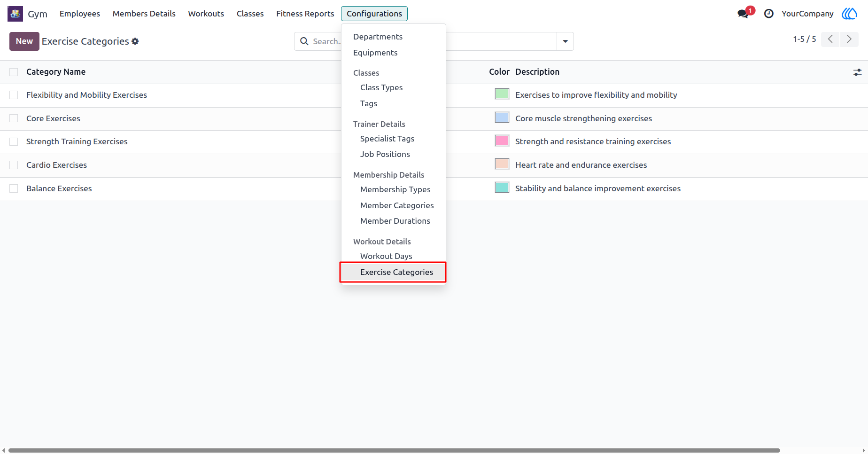Select all records with header checkbox
Image resolution: width=868 pixels, height=454 pixels.
coord(14,72)
